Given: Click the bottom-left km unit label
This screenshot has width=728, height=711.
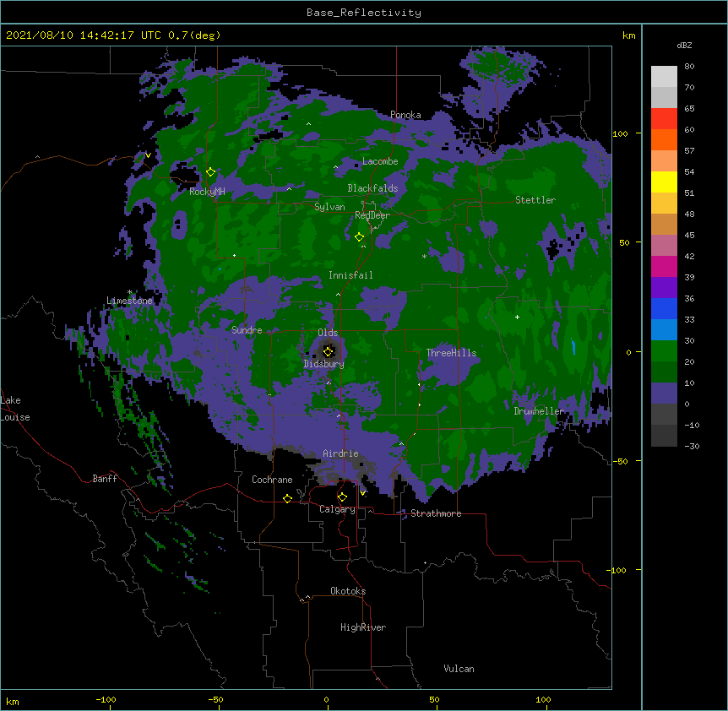Looking at the screenshot, I should (13, 701).
